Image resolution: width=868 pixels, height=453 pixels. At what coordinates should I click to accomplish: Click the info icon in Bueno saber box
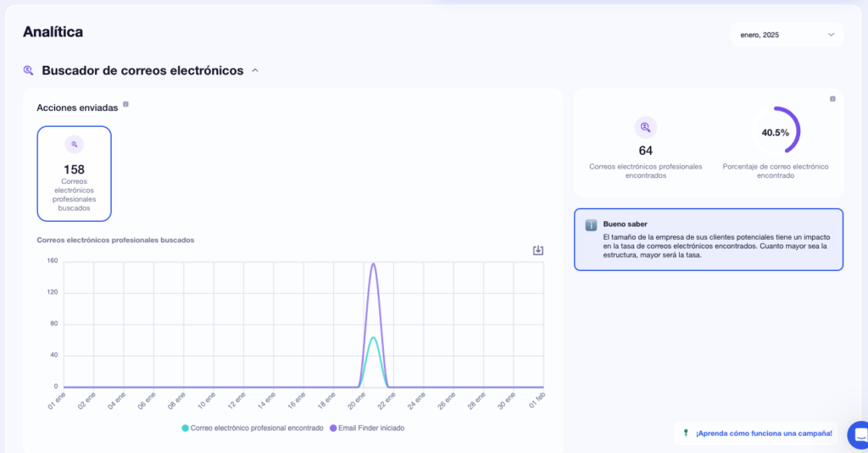[x=591, y=225]
